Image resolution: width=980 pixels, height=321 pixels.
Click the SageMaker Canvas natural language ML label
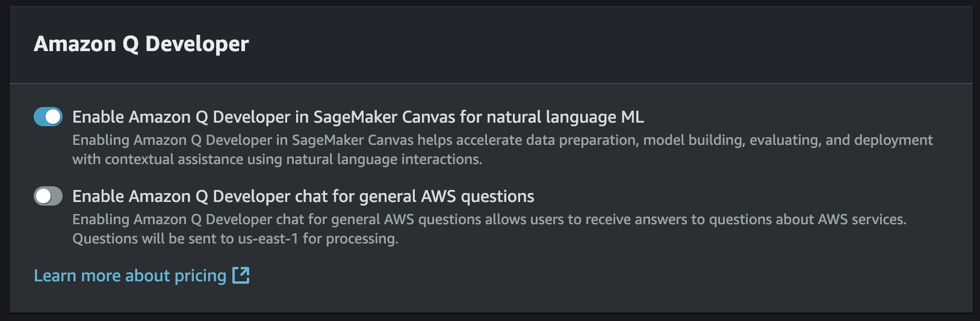pos(358,117)
